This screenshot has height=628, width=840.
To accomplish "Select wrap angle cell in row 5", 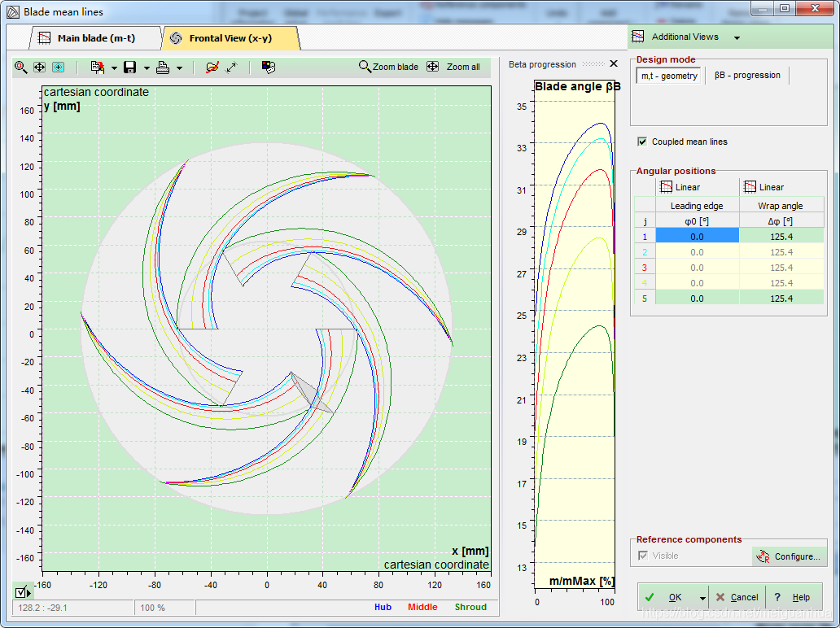I will click(781, 299).
